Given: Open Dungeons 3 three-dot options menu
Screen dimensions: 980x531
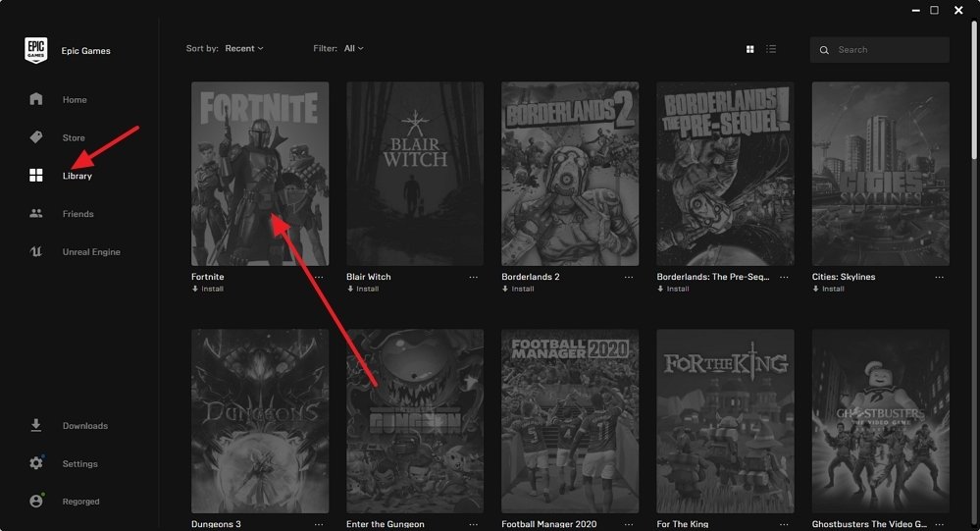Looking at the screenshot, I should tap(319, 524).
